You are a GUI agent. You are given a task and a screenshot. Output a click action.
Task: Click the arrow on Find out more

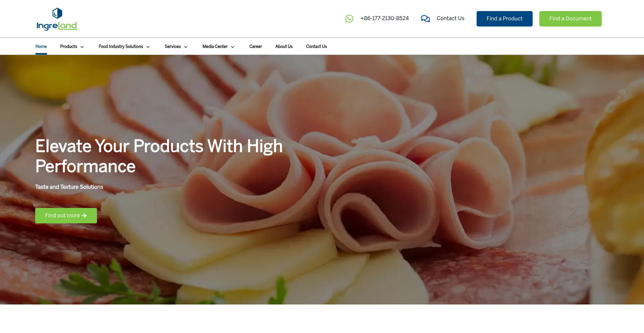84,216
